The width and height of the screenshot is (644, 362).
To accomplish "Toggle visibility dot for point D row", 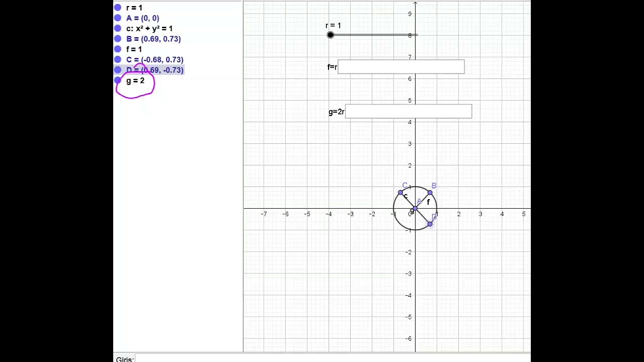I will click(118, 70).
